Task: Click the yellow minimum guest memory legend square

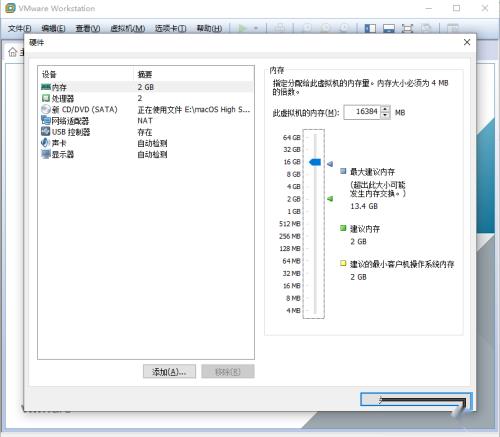Action: (x=343, y=263)
